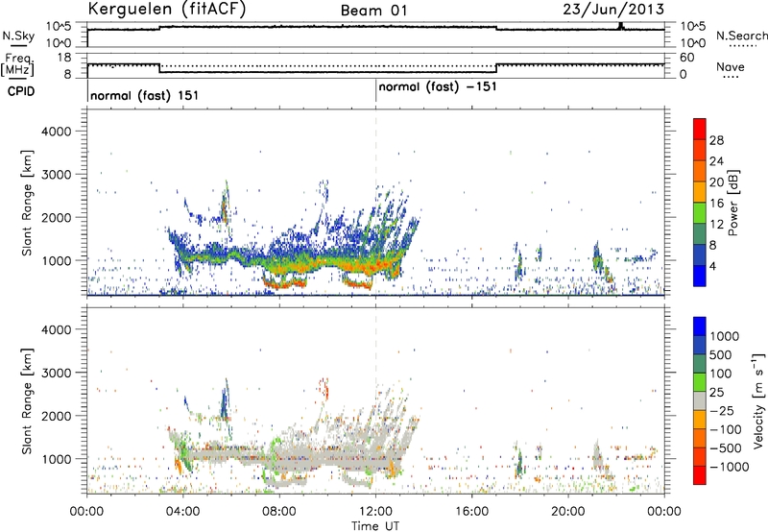Select the Power [dB] color bar label
This screenshot has width=768, height=532.
pyautogui.click(x=732, y=203)
